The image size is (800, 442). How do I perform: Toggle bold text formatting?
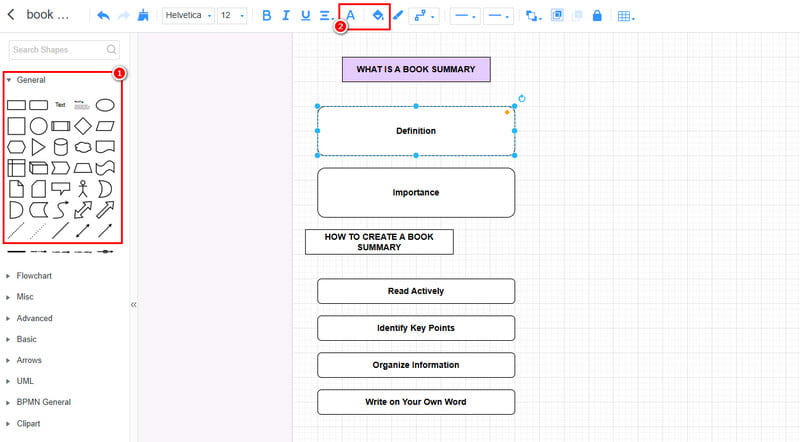(x=266, y=16)
